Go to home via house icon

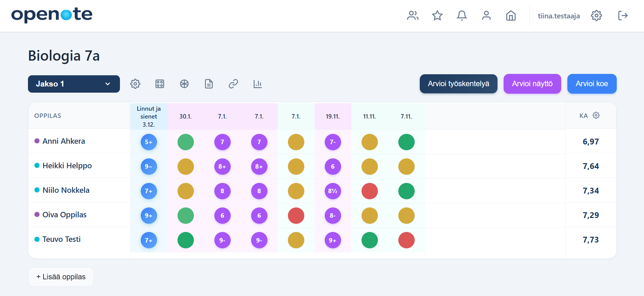pyautogui.click(x=511, y=16)
